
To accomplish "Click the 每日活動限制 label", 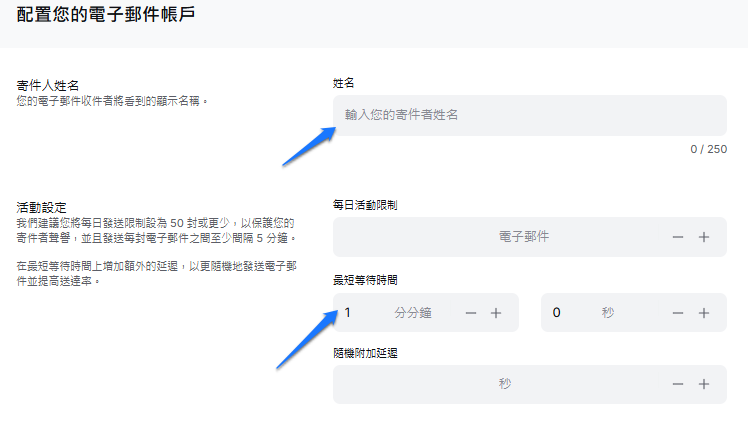I will (x=365, y=205).
